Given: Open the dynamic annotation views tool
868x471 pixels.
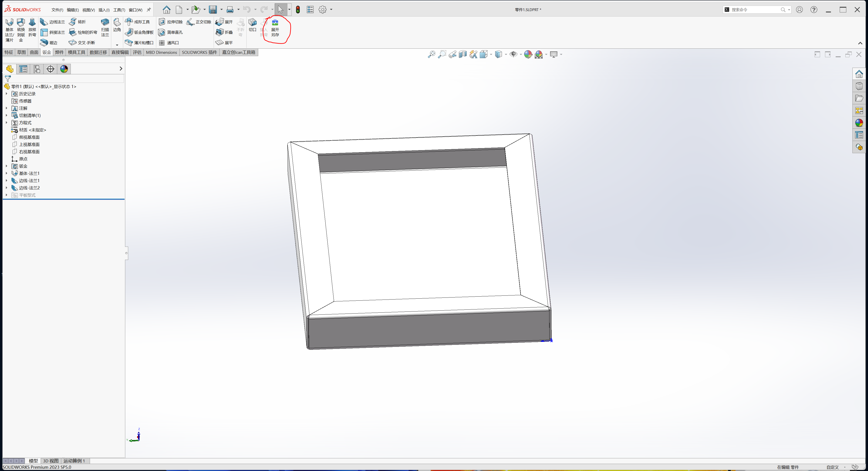Looking at the screenshot, I should (473, 54).
